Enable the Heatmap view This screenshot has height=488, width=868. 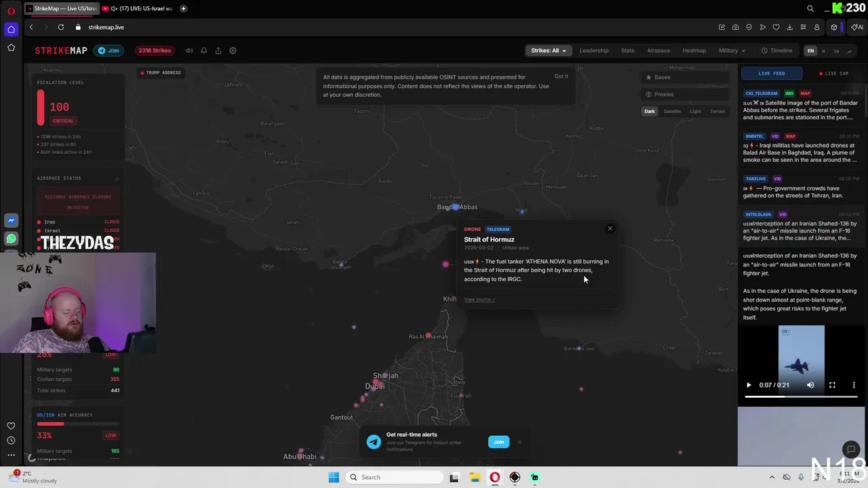tap(694, 51)
